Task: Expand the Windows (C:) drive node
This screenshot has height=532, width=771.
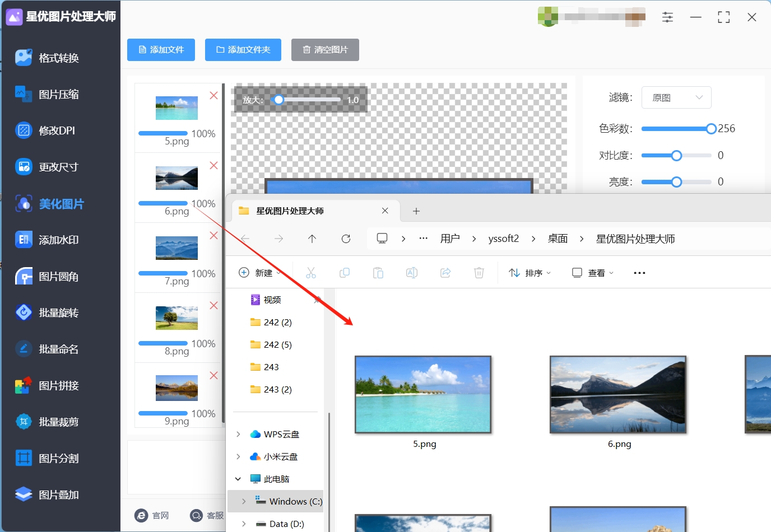Action: pos(244,501)
